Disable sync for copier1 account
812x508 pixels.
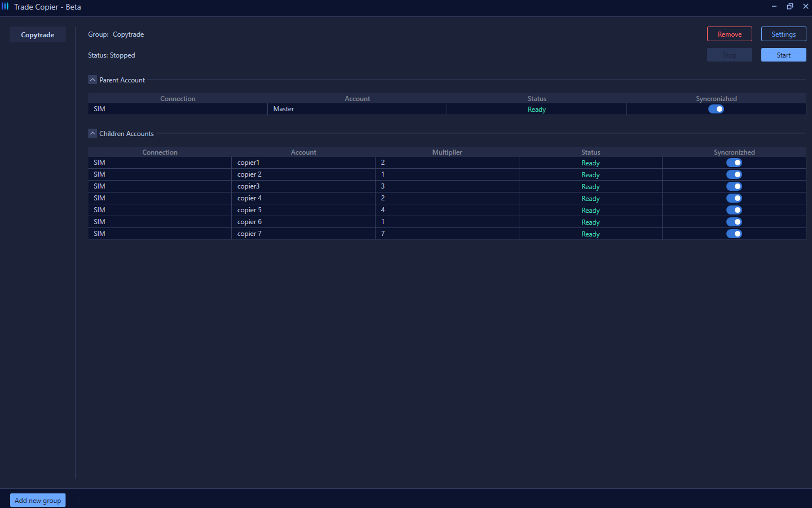click(734, 163)
